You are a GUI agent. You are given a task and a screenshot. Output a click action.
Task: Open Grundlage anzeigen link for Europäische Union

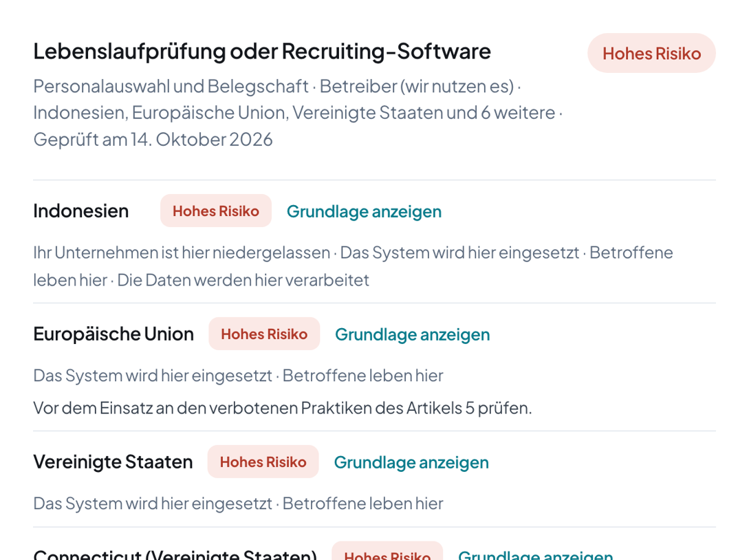pos(412,334)
